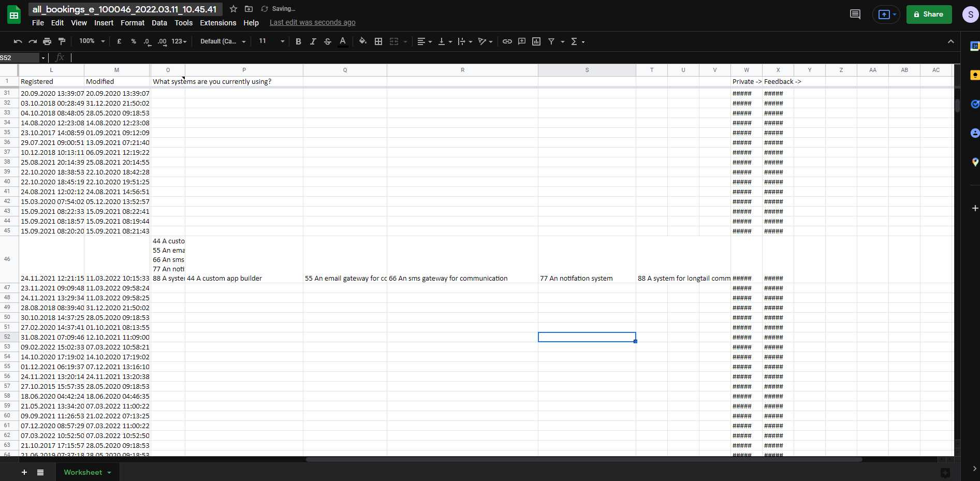Open Maps side panel icon

975,162
